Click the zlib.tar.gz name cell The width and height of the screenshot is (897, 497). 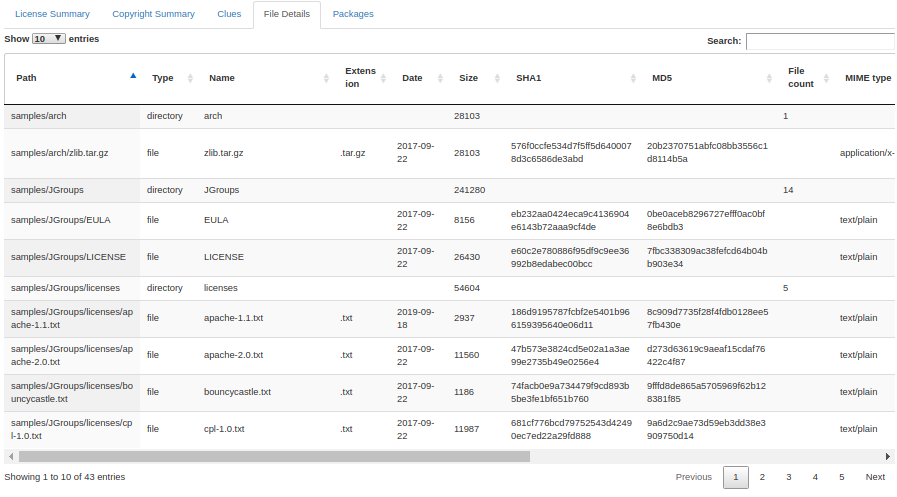coord(224,153)
